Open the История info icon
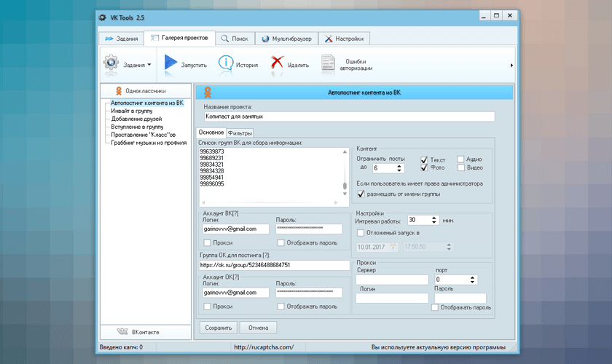 pos(226,63)
